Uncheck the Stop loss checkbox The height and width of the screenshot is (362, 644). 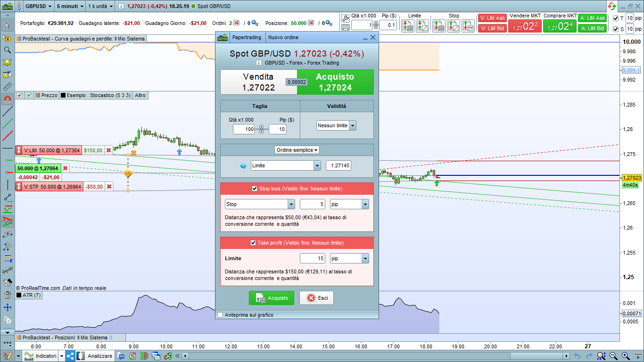(x=255, y=189)
